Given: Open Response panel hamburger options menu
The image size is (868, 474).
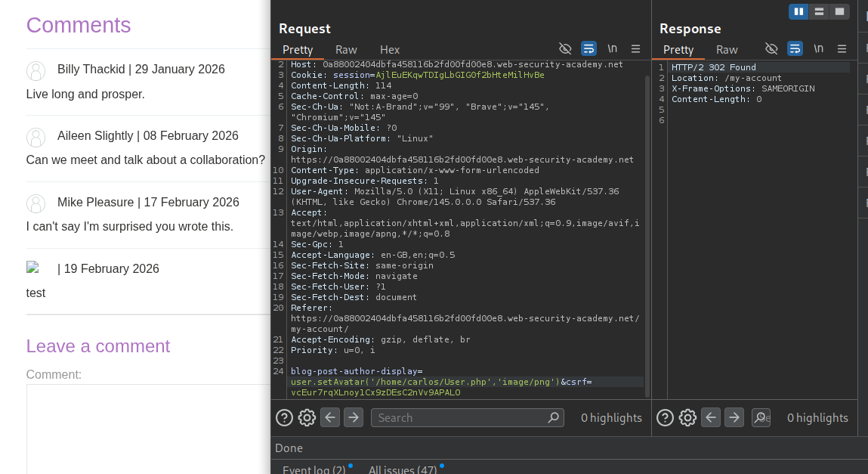Looking at the screenshot, I should pyautogui.click(x=842, y=49).
